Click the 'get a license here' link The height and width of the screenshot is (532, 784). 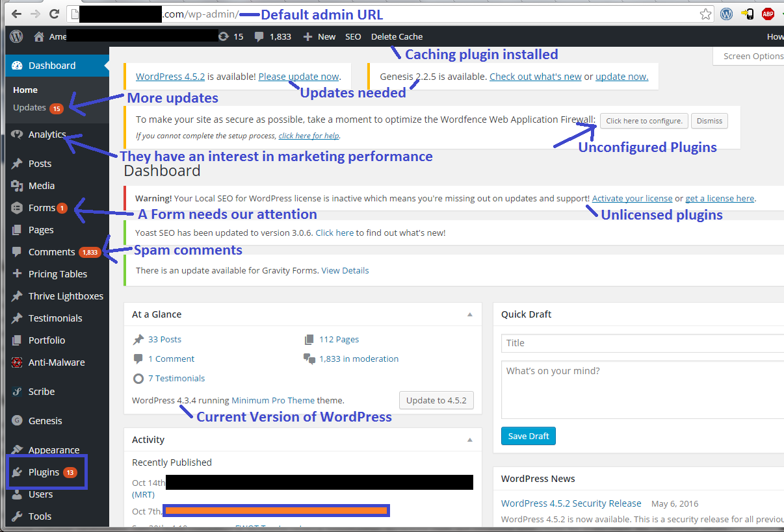click(720, 199)
